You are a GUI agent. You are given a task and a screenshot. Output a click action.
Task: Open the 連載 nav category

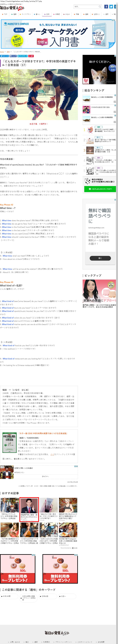86,14
